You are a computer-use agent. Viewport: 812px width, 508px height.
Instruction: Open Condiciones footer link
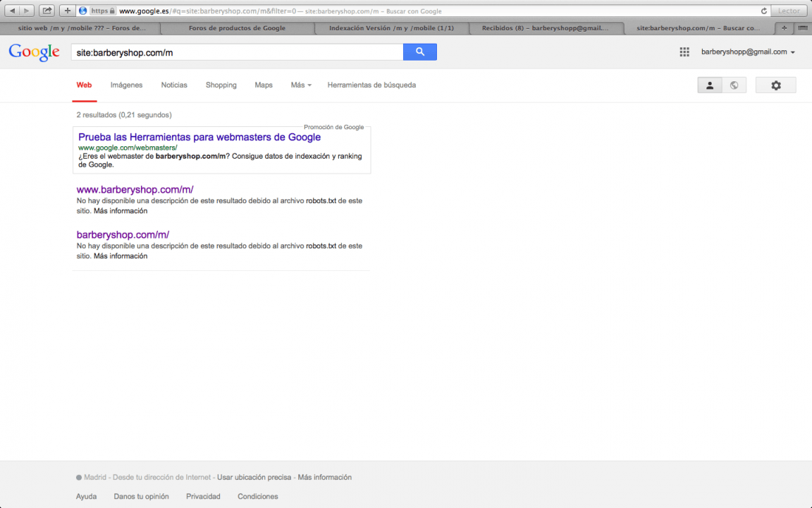(x=258, y=496)
